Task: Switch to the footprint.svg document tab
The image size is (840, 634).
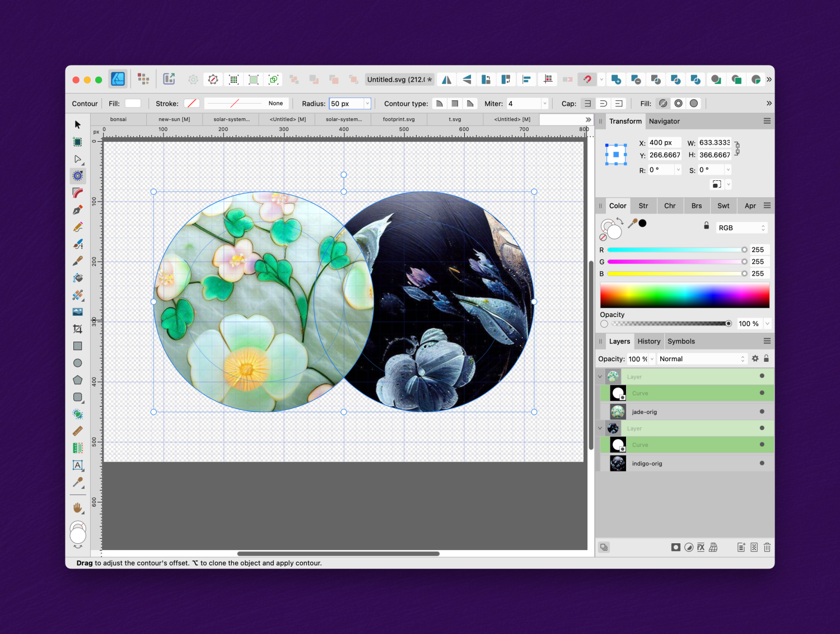Action: (x=399, y=119)
